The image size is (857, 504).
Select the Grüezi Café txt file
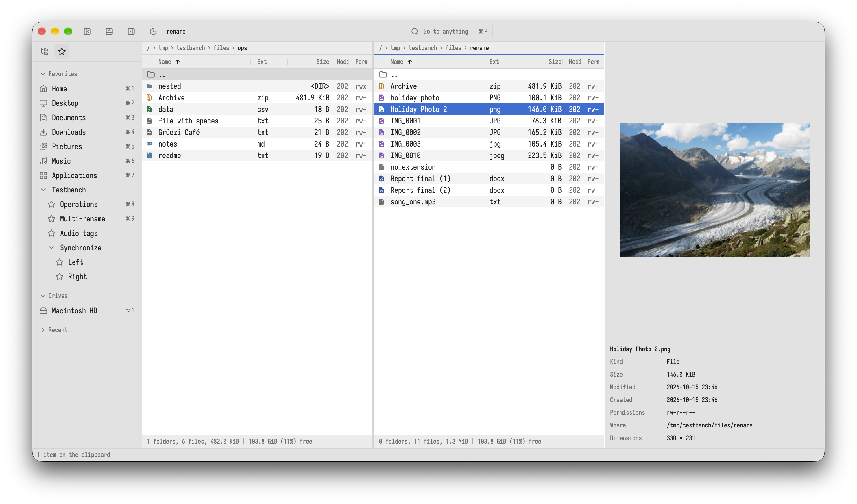257,133
